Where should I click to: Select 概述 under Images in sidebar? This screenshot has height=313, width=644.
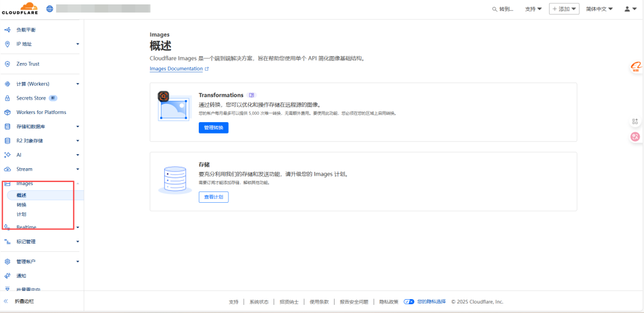(45, 195)
